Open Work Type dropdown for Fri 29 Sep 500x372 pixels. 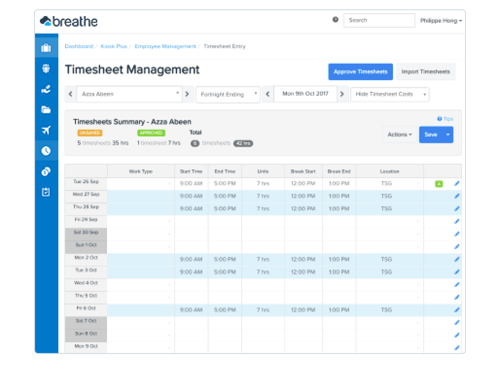141,221
